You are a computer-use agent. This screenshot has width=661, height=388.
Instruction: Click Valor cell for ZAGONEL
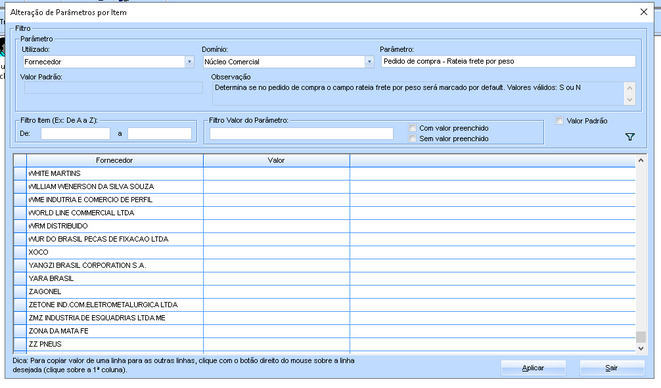pyautogui.click(x=277, y=291)
